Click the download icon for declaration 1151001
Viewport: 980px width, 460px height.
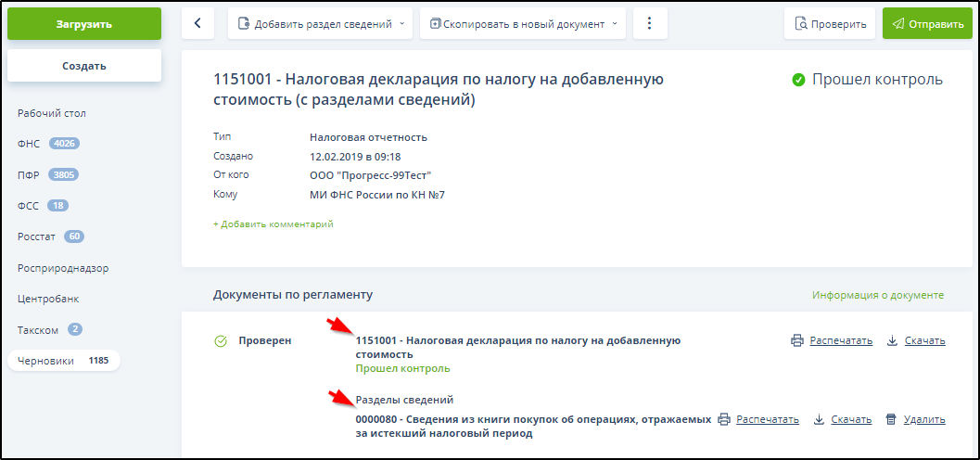point(892,340)
